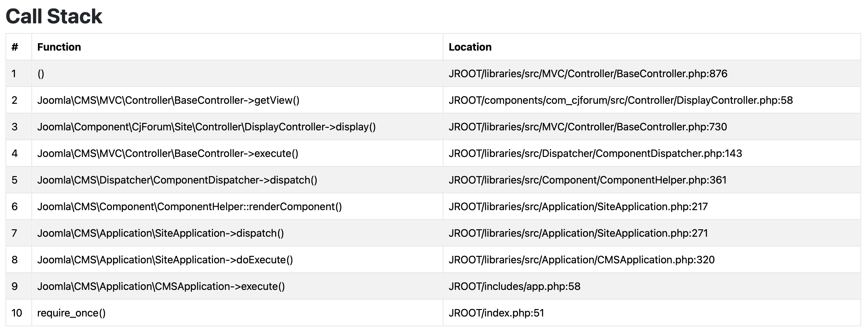Click the BaseController->getView() function entry
Image resolution: width=868 pixels, height=334 pixels.
click(168, 100)
